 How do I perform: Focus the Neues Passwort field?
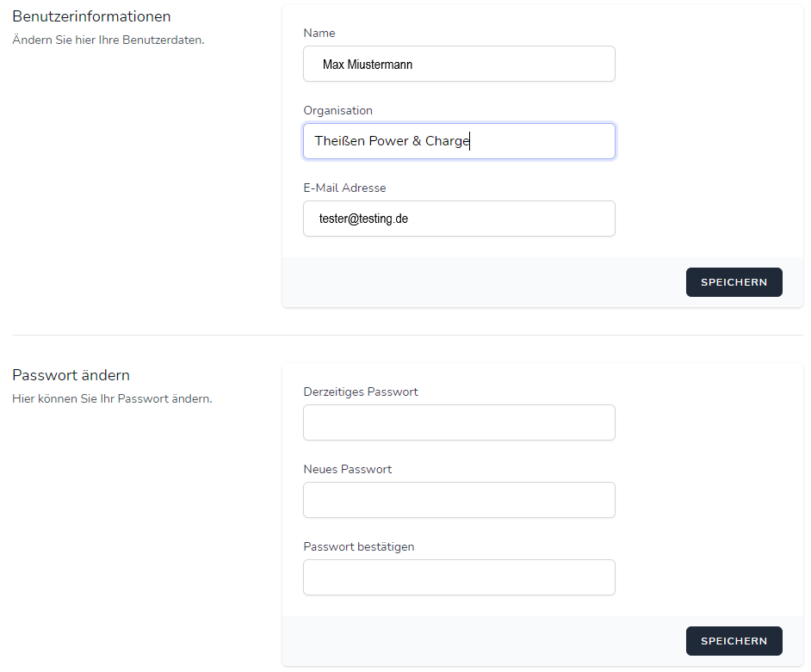coord(459,500)
